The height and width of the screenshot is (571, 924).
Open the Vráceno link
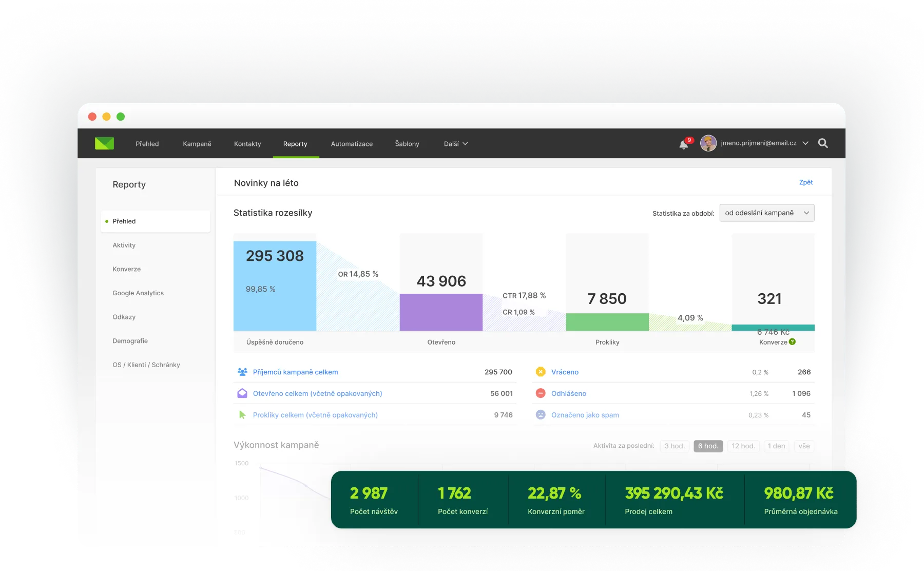pyautogui.click(x=565, y=372)
